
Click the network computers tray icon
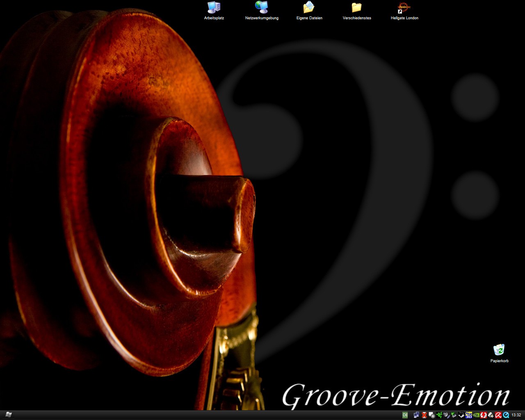pyautogui.click(x=416, y=415)
